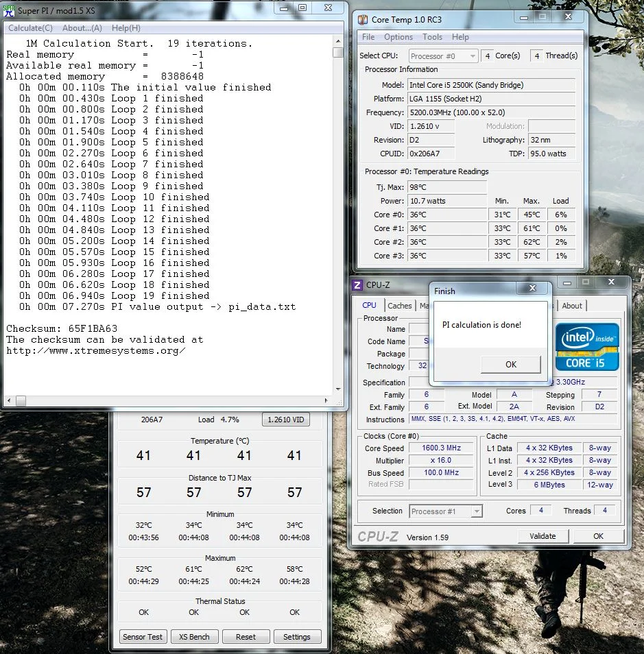Viewport: 644px width, 654px height.
Task: Open the Calculate(C) menu in Super PI
Action: tap(30, 28)
